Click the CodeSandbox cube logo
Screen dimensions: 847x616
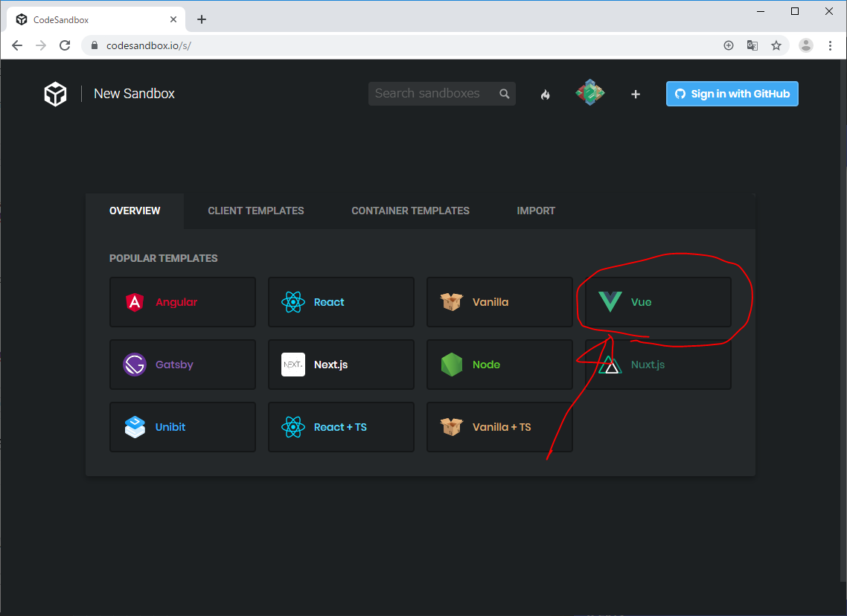point(55,94)
